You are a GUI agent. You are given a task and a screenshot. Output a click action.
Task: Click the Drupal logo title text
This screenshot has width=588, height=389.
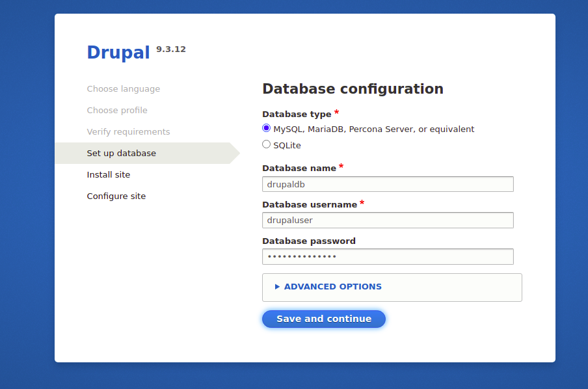click(x=118, y=52)
